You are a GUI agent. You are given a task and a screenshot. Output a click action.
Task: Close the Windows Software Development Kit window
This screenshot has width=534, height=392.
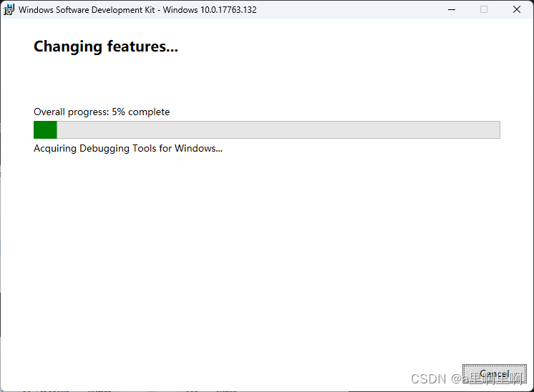point(517,9)
